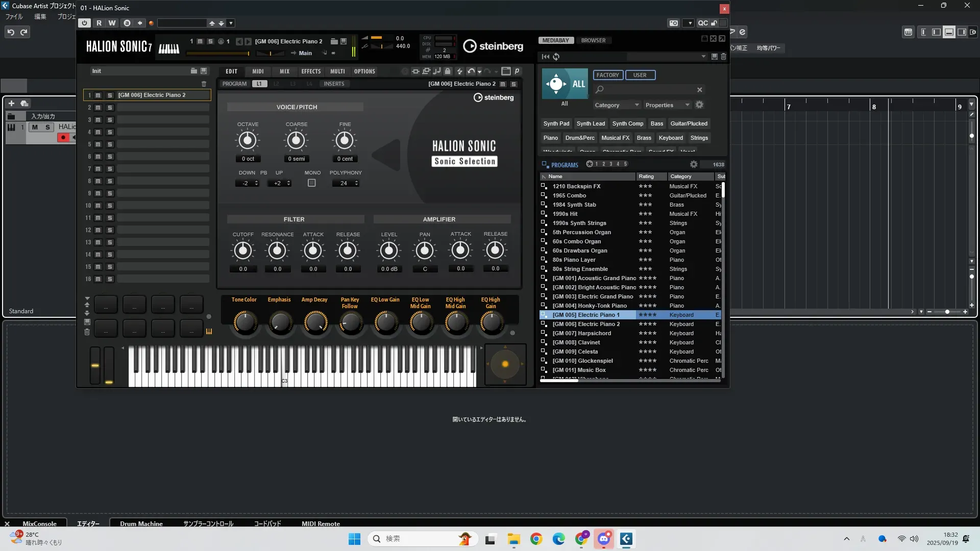Switch to the EFFECTS tab
The height and width of the screenshot is (551, 980).
311,71
